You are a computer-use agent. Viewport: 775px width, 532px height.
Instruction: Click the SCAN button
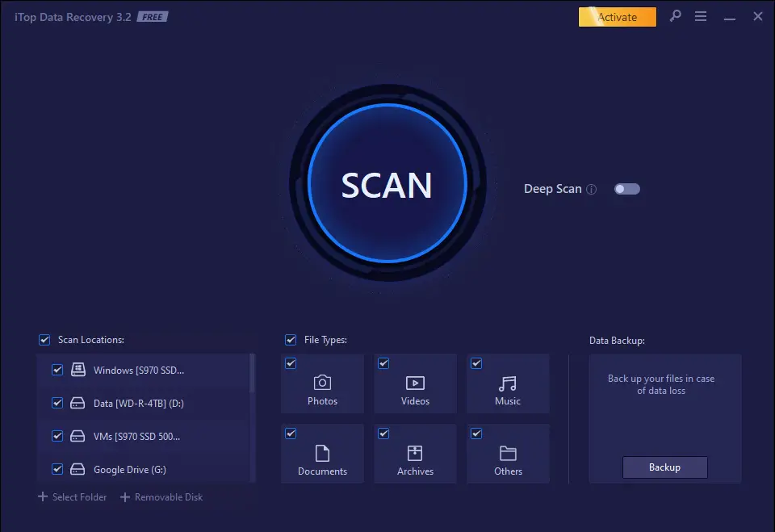387,184
